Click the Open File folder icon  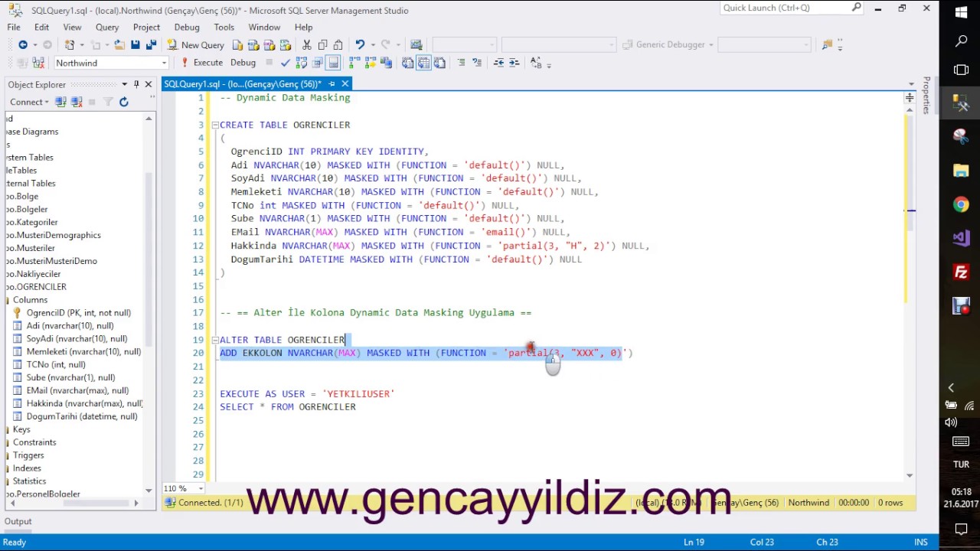[x=119, y=44]
